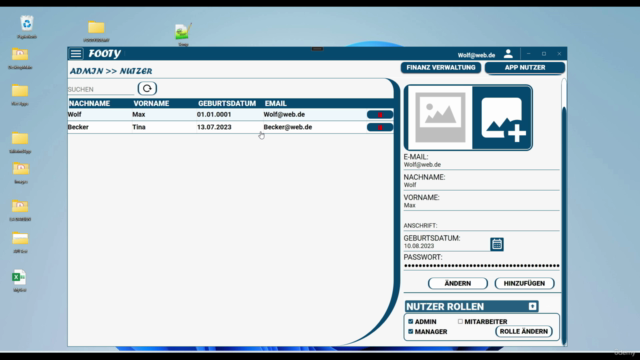Click the user profile icon beside Wolf@web.de
The width and height of the screenshot is (640, 360).
click(508, 54)
